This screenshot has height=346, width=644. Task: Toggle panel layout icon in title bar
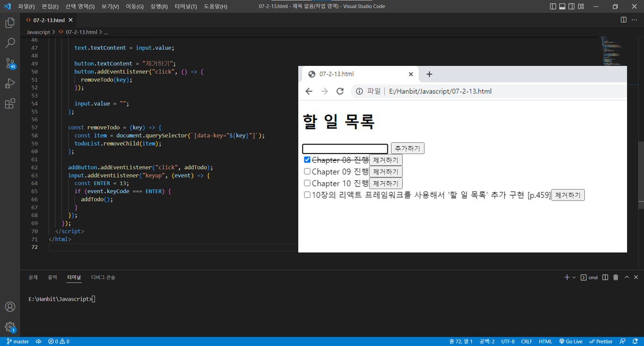563,6
